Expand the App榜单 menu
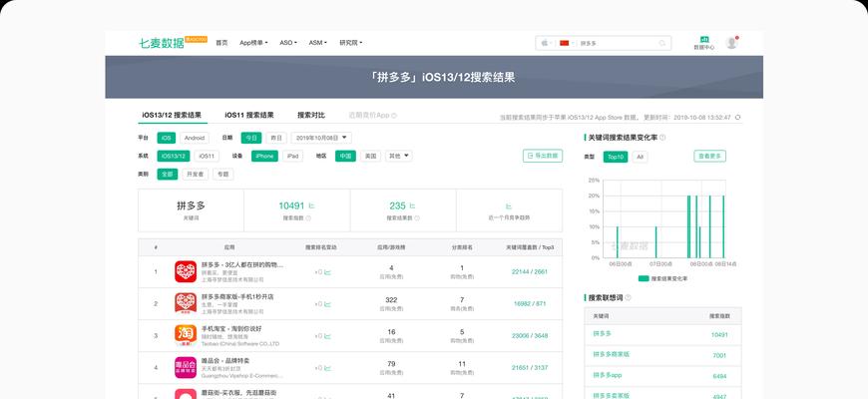The height and width of the screenshot is (399, 868). pos(253,43)
